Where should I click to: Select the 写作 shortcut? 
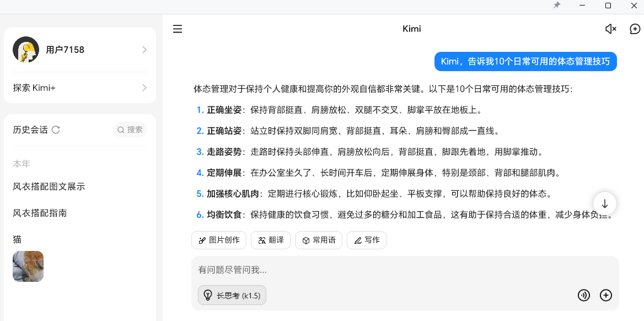(366, 240)
